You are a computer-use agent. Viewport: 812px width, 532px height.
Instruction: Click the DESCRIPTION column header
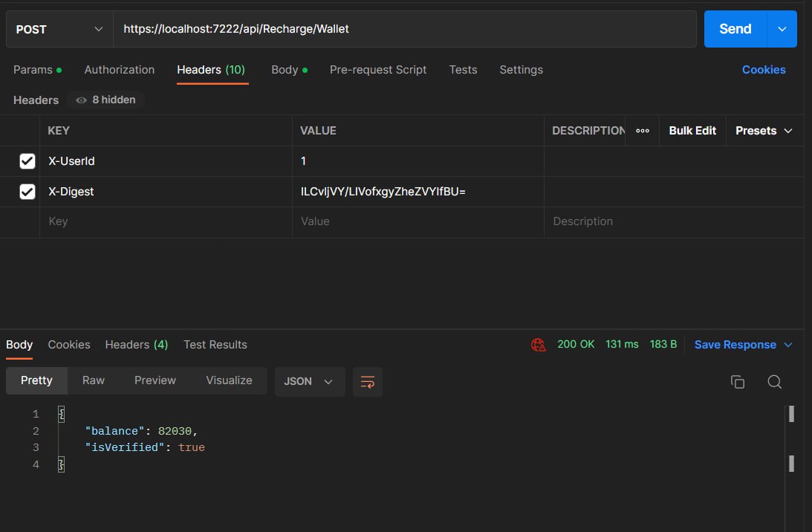tap(588, 131)
